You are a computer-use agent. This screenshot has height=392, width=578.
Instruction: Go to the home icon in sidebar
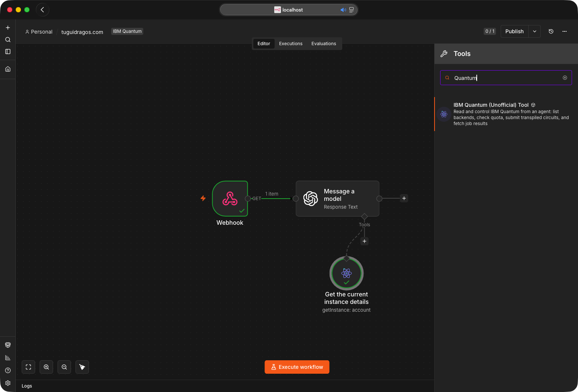coord(8,69)
